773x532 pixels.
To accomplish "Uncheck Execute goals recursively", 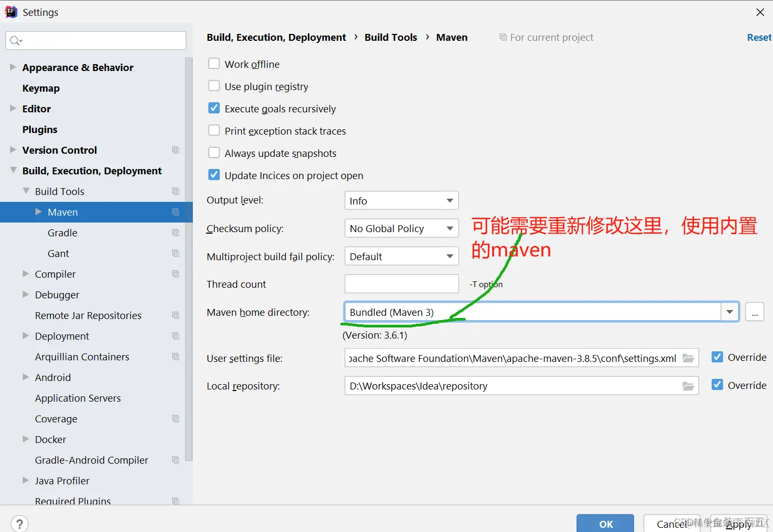I will click(214, 108).
